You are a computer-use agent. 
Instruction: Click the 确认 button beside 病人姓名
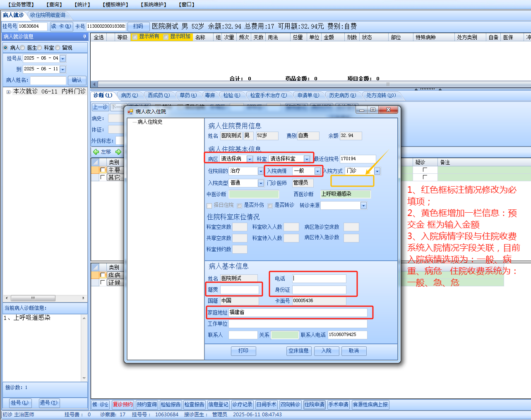pos(77,80)
